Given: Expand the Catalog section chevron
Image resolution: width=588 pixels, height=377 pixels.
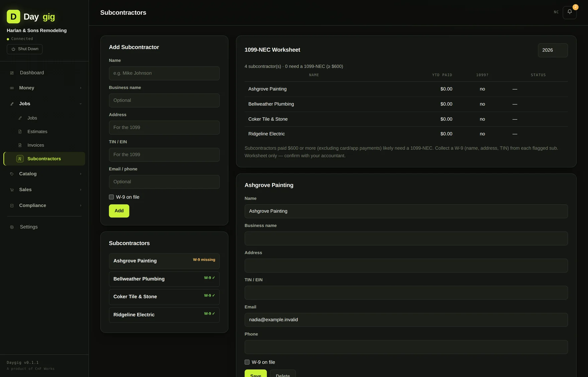Looking at the screenshot, I should 81,174.
